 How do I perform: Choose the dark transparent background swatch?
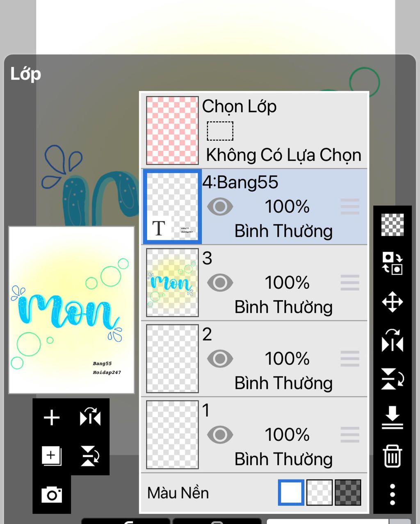pos(348,492)
